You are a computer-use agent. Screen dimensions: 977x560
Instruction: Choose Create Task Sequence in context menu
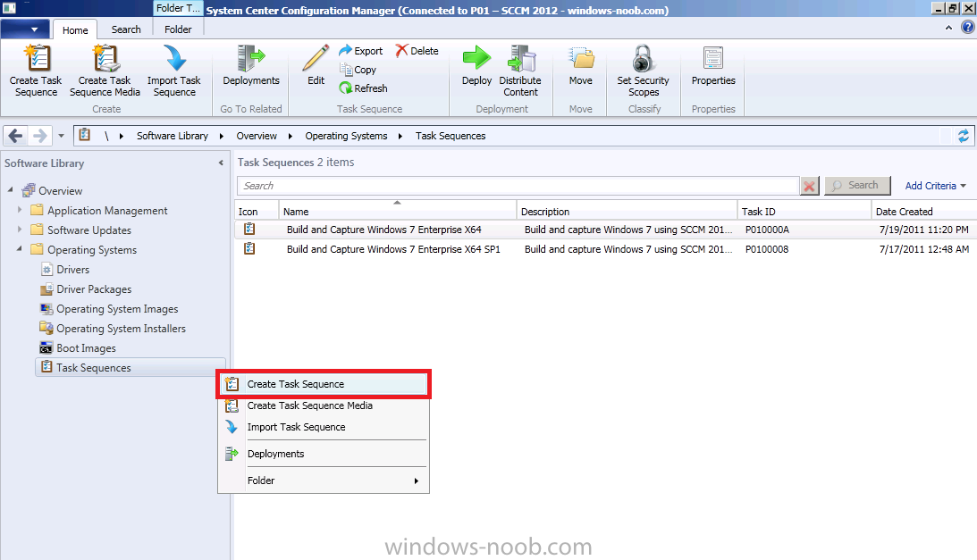(324, 384)
